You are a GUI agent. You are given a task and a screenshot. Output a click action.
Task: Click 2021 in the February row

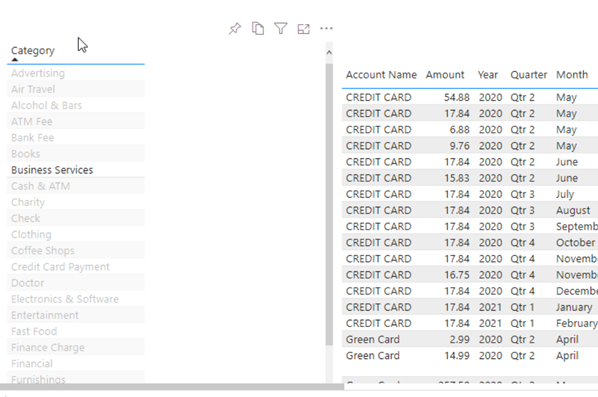click(490, 323)
